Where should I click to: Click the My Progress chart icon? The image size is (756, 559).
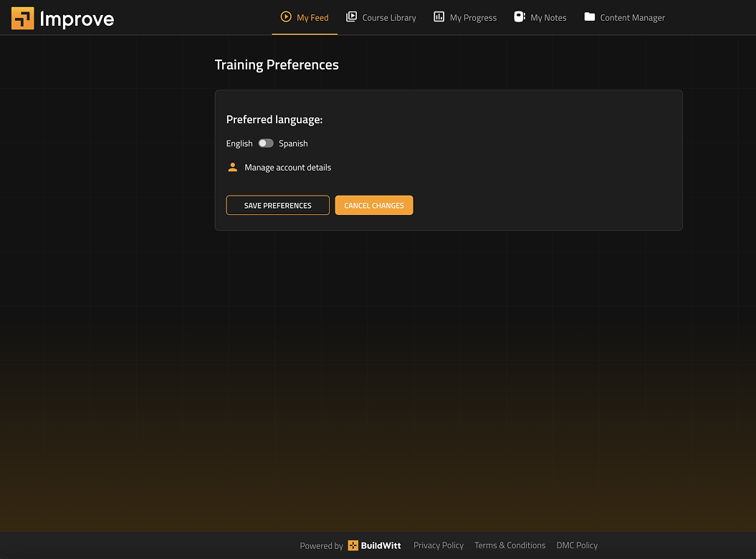439,16
